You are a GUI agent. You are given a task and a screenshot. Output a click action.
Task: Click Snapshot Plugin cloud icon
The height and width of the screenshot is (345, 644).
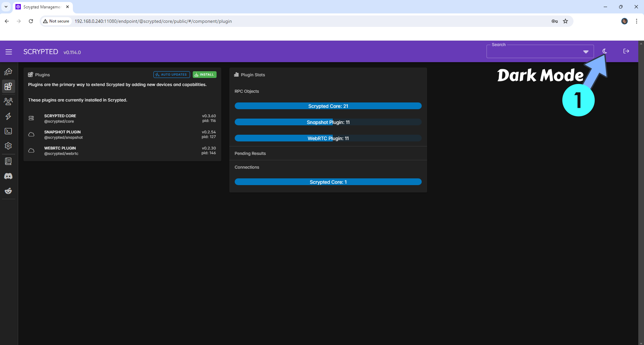[x=31, y=134]
